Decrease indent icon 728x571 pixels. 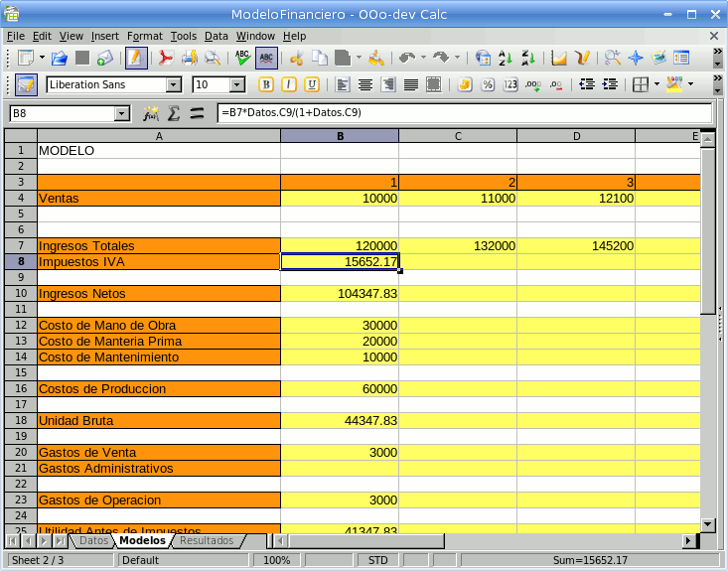coord(587,85)
